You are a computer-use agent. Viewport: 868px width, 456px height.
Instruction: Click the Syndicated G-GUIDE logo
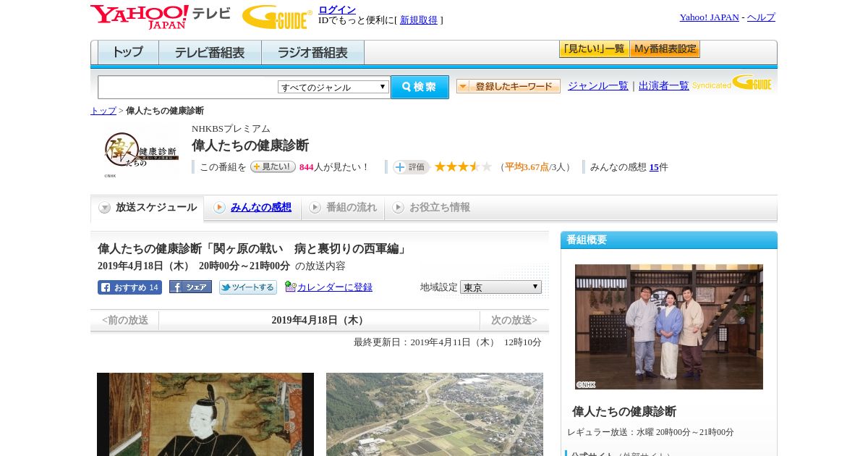[x=732, y=83]
